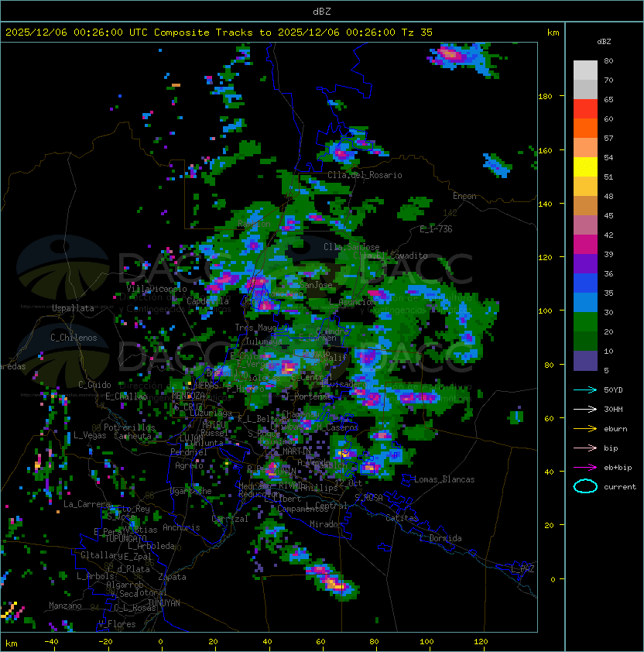The height and width of the screenshot is (652, 644).
Task: Click the yellow eburn arrow icon
Action: (x=585, y=429)
